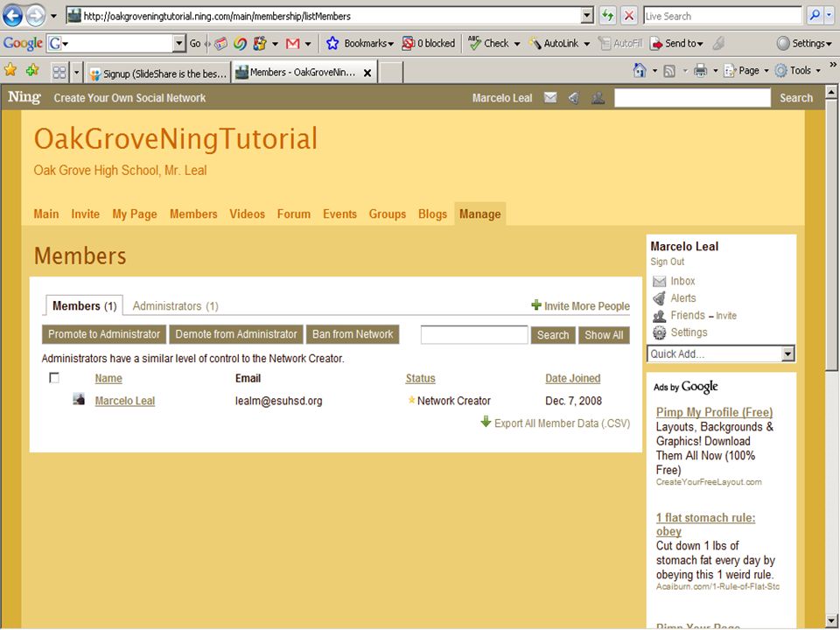Click the Ning top bar search field

(692, 97)
